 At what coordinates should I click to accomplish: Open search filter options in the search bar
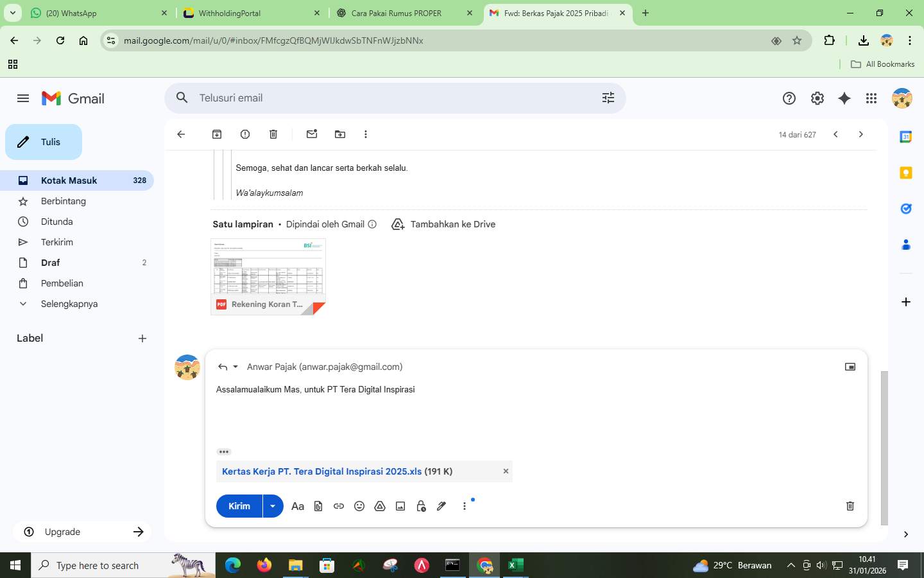click(x=607, y=98)
